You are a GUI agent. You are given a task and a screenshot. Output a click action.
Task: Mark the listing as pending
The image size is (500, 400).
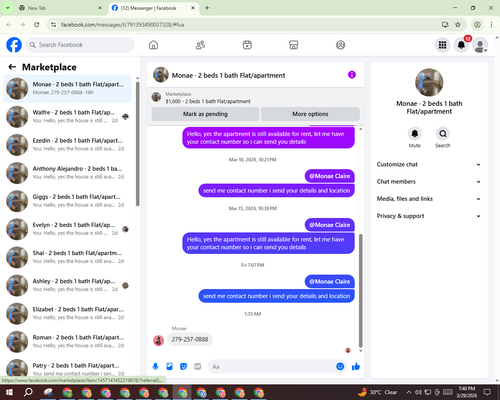pyautogui.click(x=205, y=114)
